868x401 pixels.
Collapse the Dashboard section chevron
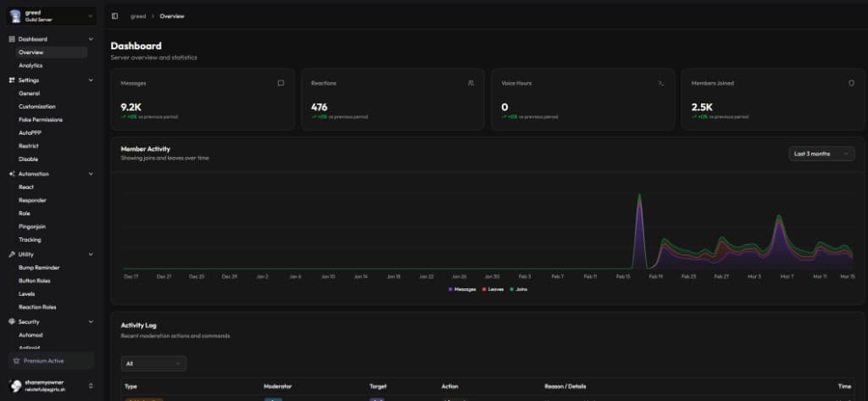pyautogui.click(x=91, y=39)
